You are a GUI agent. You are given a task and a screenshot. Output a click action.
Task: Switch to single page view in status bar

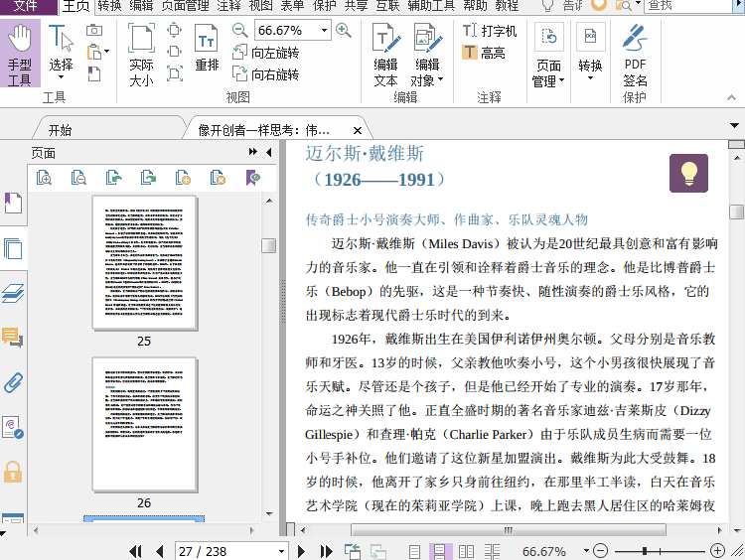pos(414,551)
